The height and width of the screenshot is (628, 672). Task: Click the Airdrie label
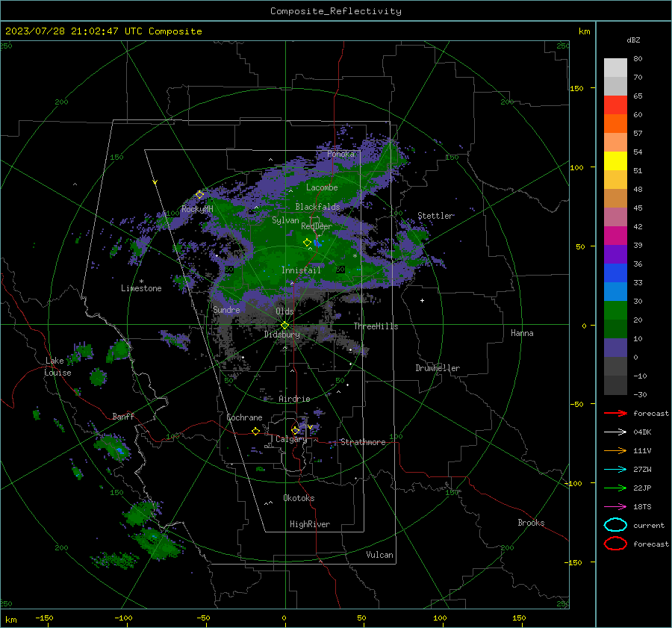[x=294, y=399]
